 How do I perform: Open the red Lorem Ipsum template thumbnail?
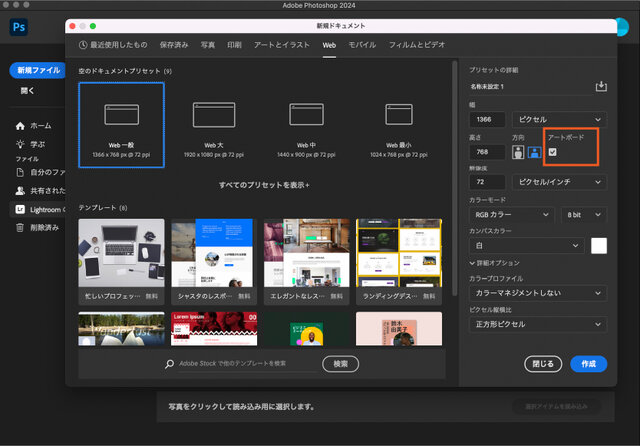(x=214, y=329)
